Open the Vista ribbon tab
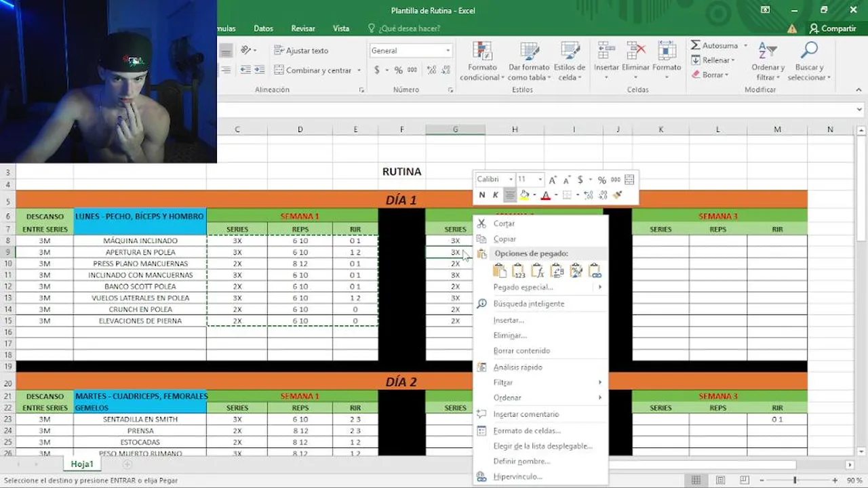The width and height of the screenshot is (868, 488). coord(341,28)
